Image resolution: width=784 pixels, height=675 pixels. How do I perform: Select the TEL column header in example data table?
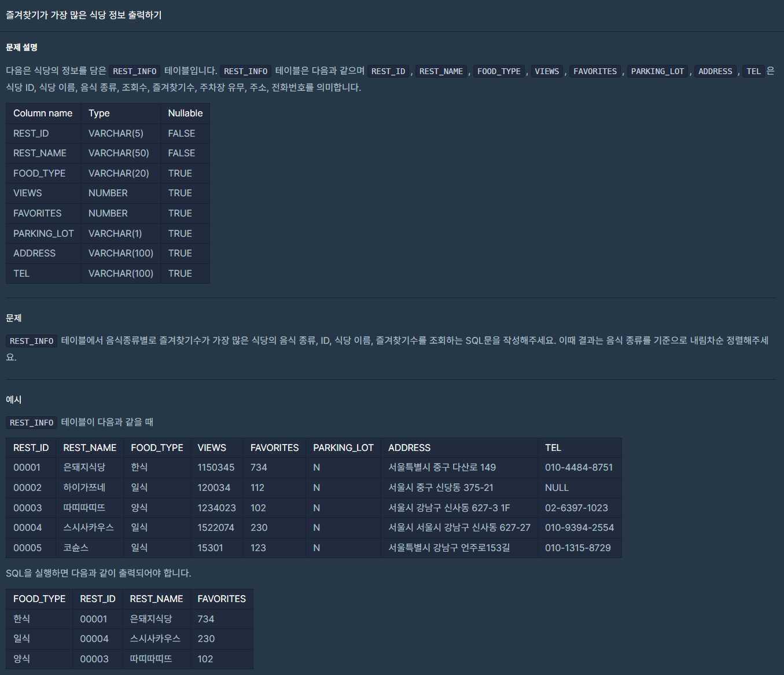pos(553,448)
